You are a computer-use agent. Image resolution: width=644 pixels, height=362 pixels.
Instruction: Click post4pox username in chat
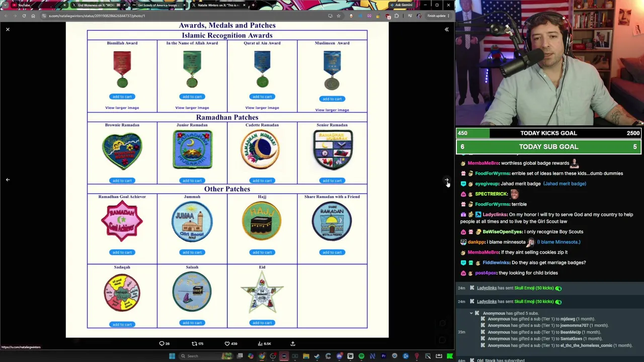[x=486, y=273]
